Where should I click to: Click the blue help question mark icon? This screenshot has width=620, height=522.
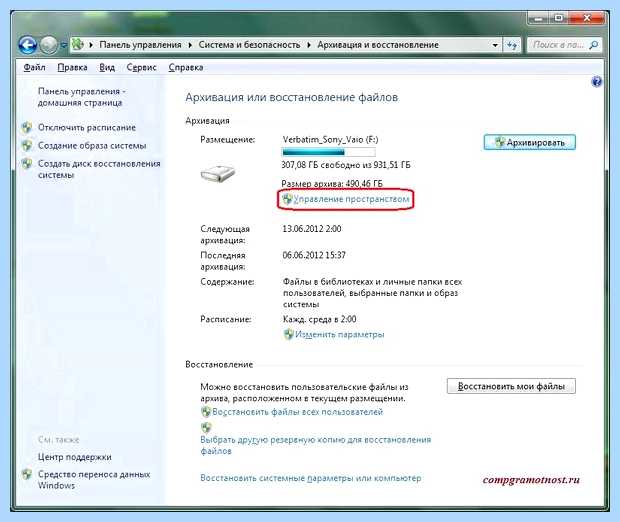(596, 82)
